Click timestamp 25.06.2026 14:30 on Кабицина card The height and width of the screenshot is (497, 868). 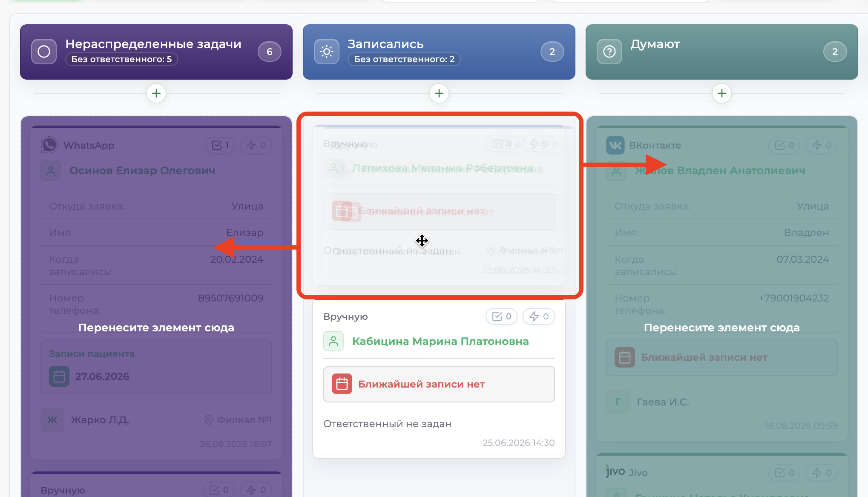pos(518,443)
